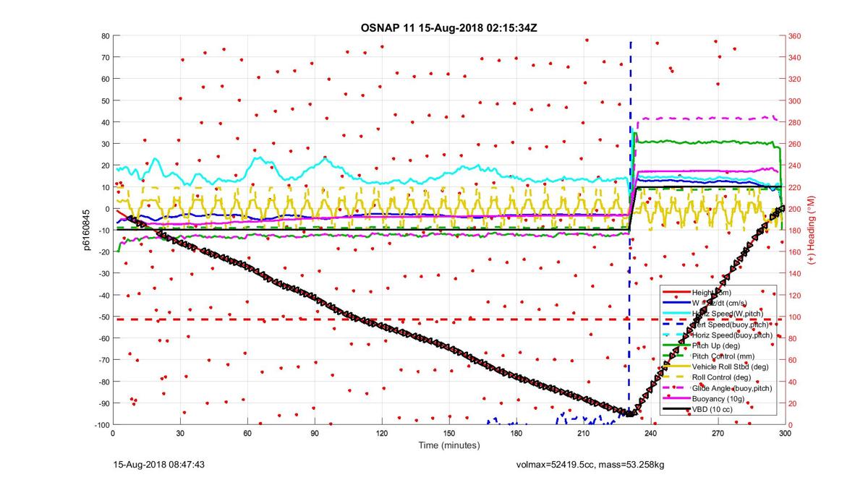Screen dimensions: 868x477
Task: Select the -50 tick on left axis
Action: 103,317
